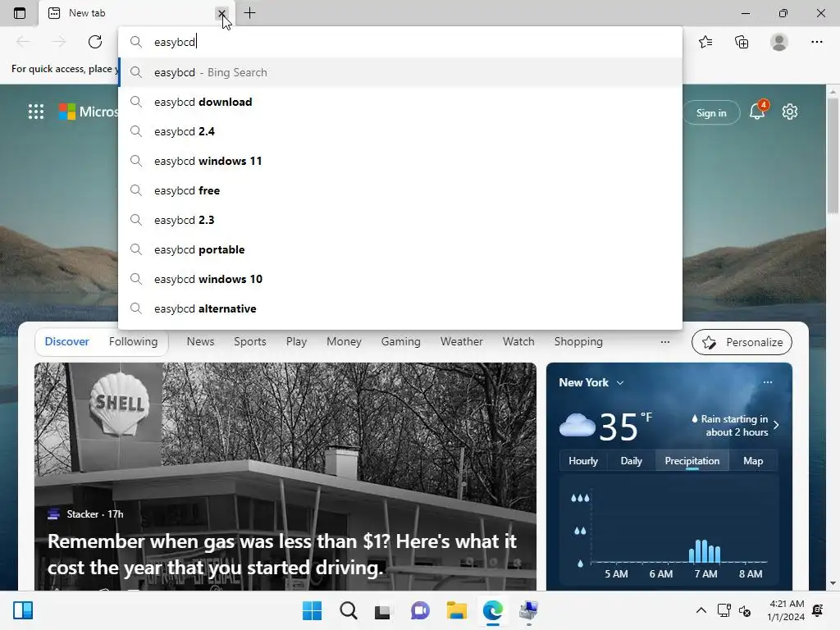Open the Gaming category
The image size is (840, 630).
pos(400,342)
